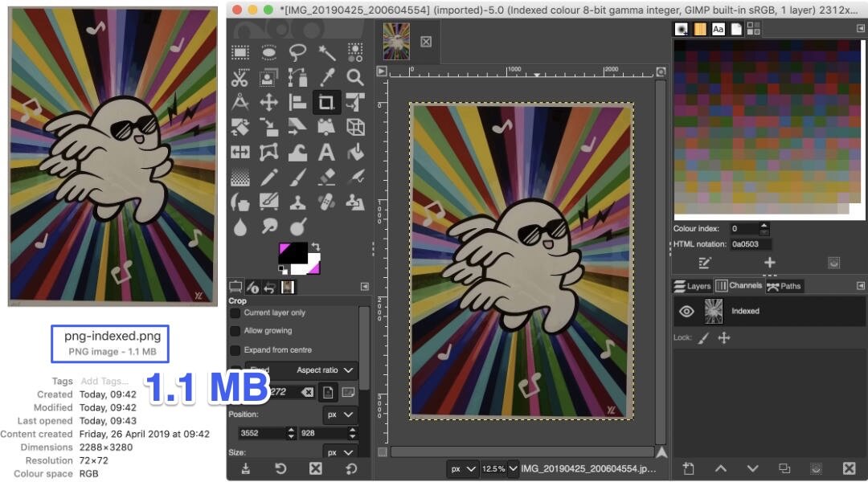Select the Clone tool
868x482 pixels.
[297, 202]
